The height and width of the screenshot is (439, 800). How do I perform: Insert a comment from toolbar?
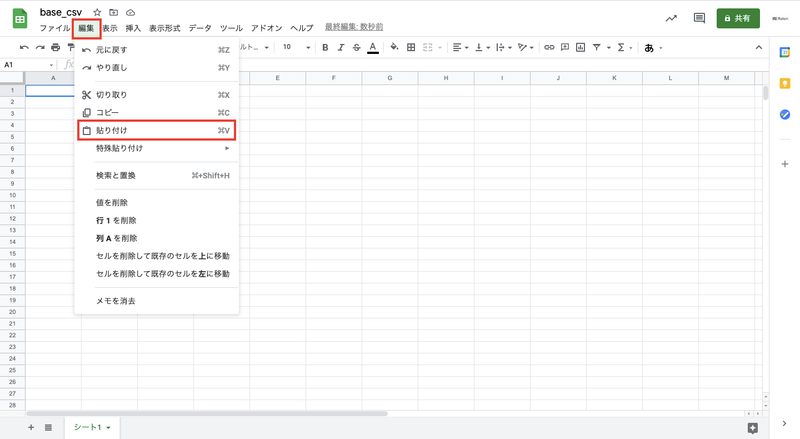point(565,47)
